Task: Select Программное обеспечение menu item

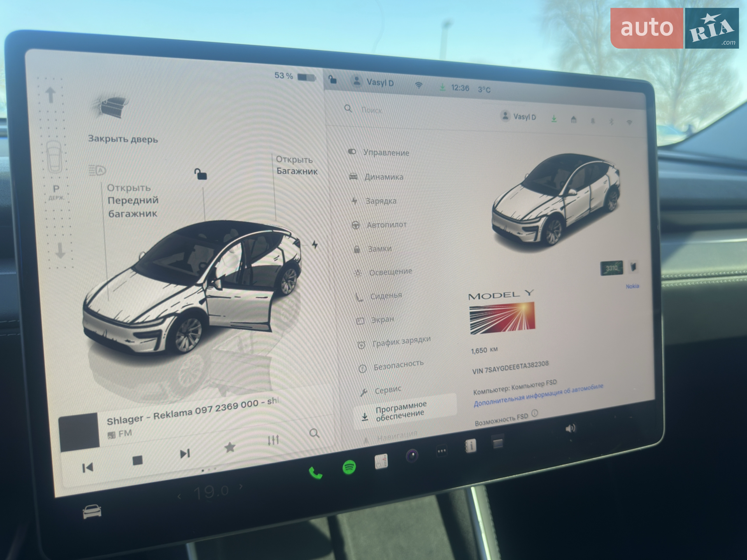Action: tap(405, 411)
